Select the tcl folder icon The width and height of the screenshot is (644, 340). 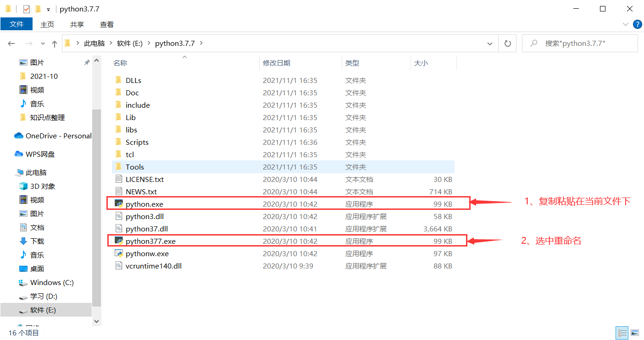[x=118, y=154]
